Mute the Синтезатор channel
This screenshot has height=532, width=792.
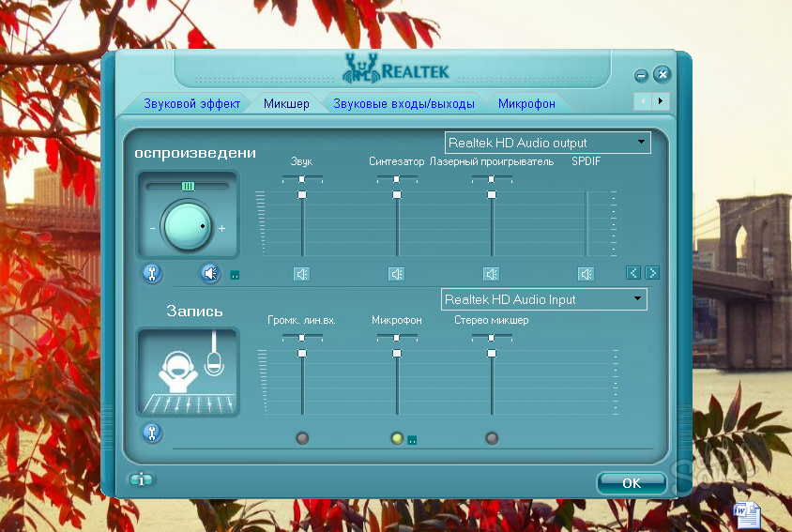pos(396,274)
